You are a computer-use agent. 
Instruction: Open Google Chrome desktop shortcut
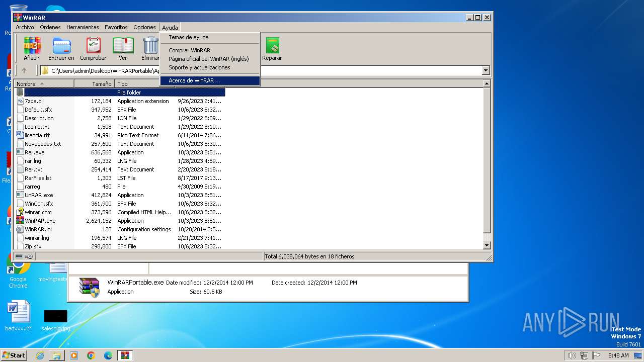point(18,270)
